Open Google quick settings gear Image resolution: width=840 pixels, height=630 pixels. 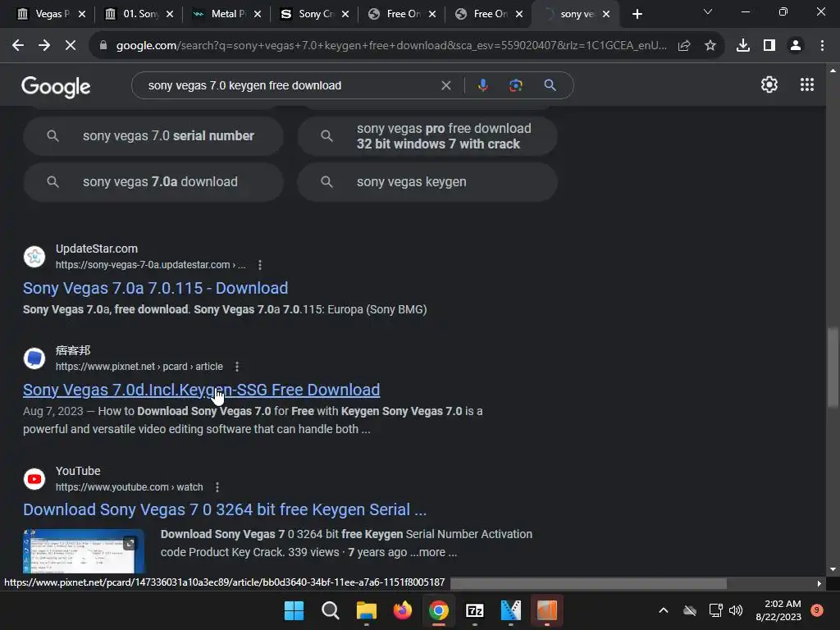tap(769, 84)
